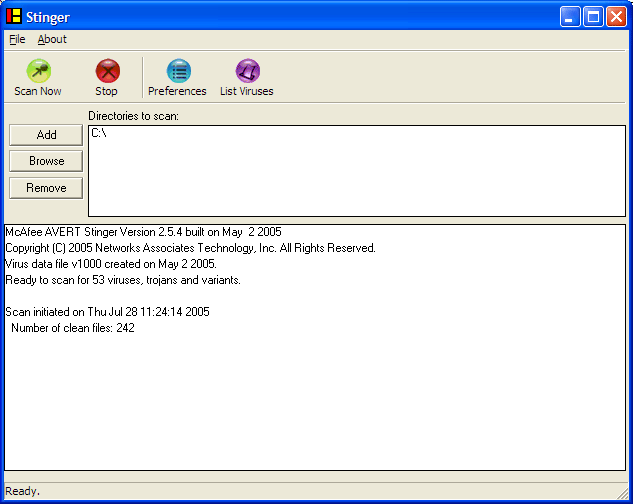Close the Stinger window
This screenshot has width=633, height=504.
pyautogui.click(x=616, y=17)
